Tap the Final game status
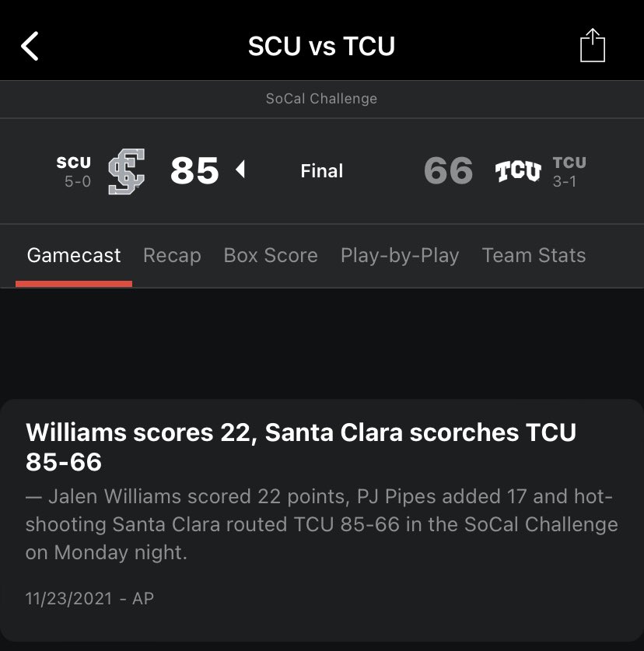 pyautogui.click(x=322, y=171)
